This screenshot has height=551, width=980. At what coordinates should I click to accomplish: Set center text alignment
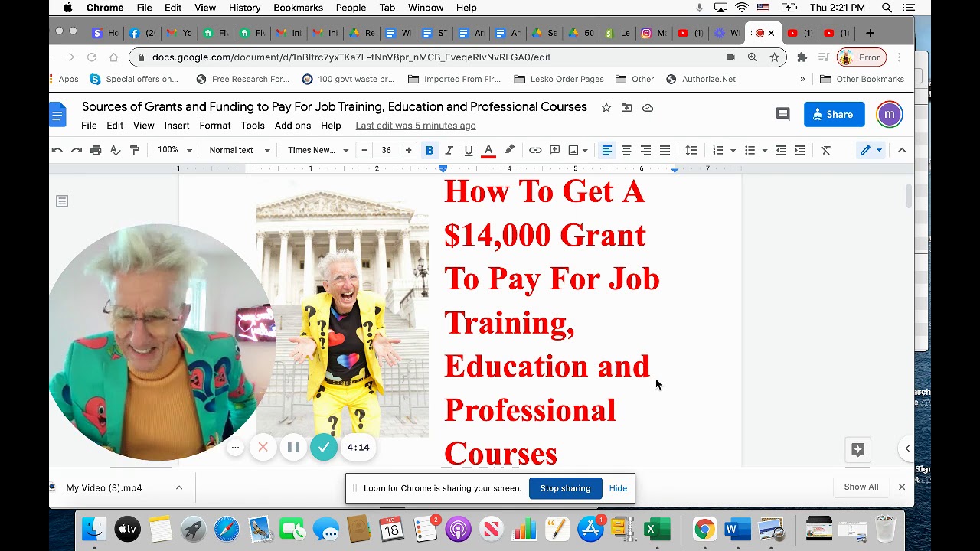point(626,150)
